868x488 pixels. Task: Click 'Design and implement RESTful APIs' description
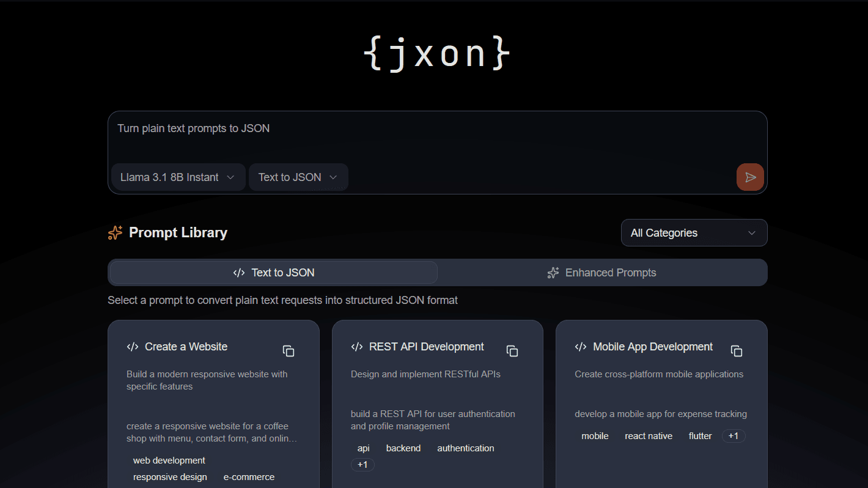point(425,374)
